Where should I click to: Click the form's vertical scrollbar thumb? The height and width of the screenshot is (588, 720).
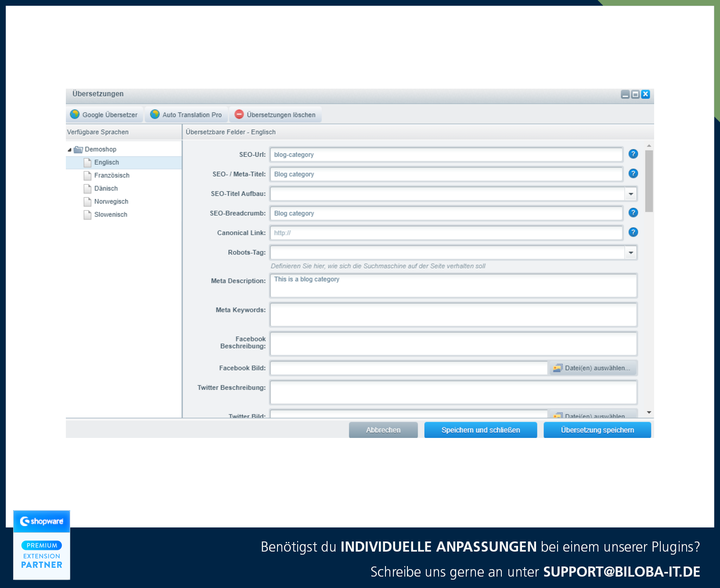[649, 181]
